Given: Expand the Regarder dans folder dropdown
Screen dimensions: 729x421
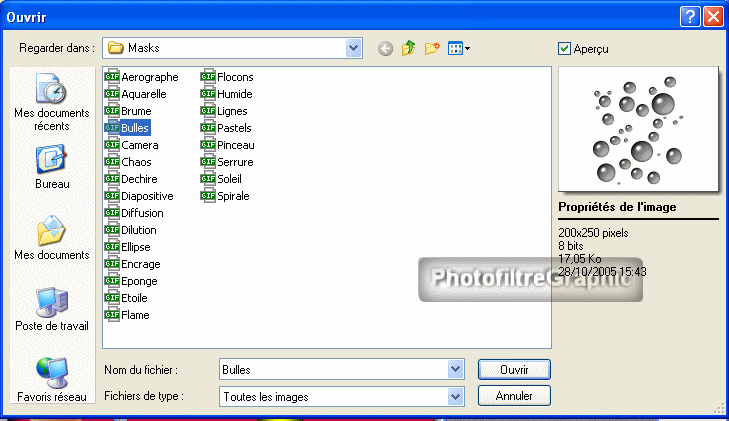Looking at the screenshot, I should coord(353,47).
